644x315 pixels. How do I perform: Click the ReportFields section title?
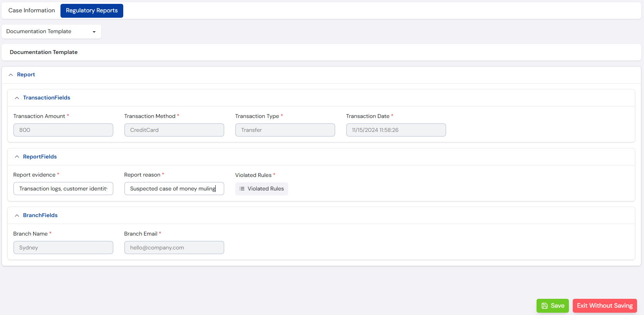pyautogui.click(x=40, y=157)
